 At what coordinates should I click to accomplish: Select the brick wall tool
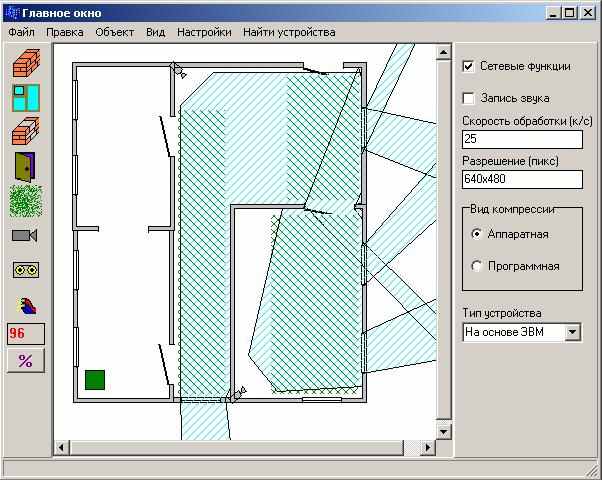[26, 63]
